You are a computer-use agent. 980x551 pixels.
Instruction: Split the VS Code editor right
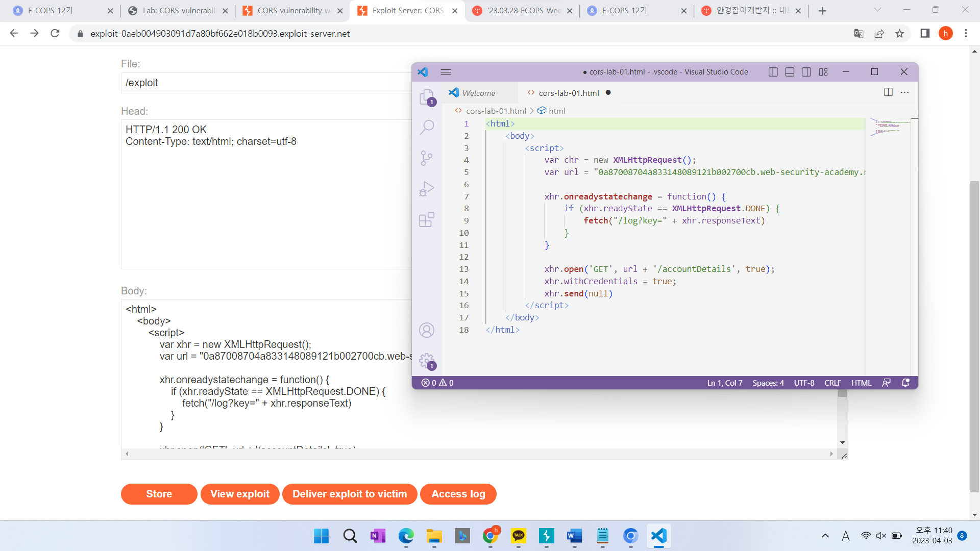(888, 92)
